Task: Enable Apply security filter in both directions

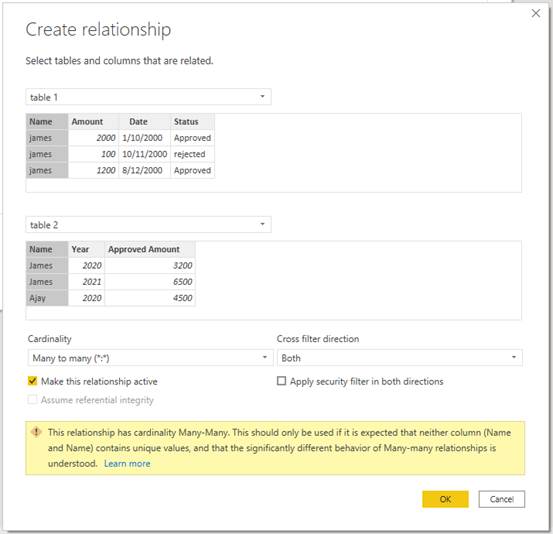Action: coord(281,381)
